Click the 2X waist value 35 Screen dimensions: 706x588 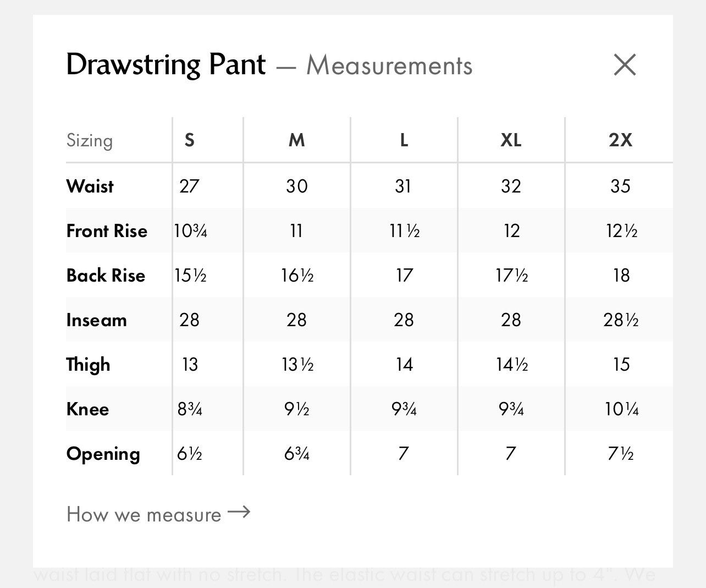(620, 186)
